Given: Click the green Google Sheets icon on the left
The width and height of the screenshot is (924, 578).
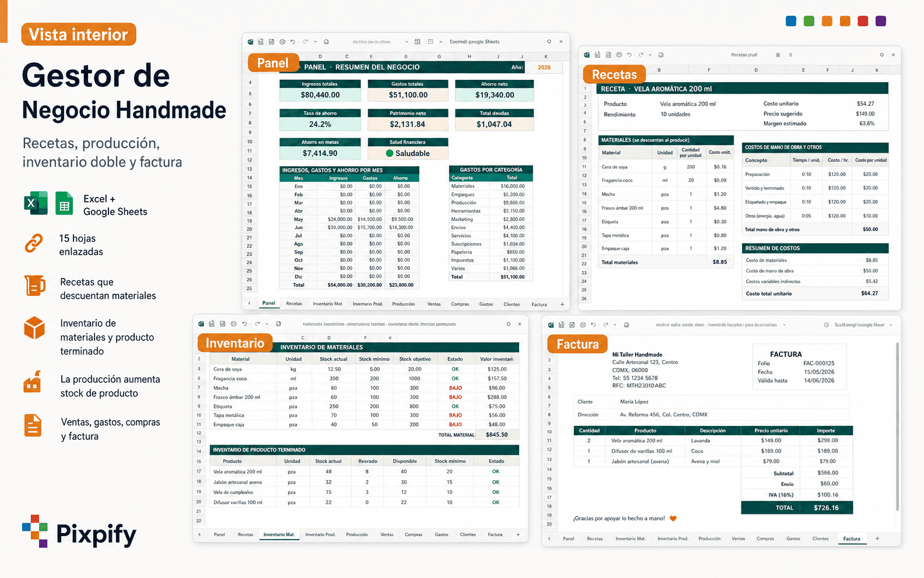Looking at the screenshot, I should (64, 203).
